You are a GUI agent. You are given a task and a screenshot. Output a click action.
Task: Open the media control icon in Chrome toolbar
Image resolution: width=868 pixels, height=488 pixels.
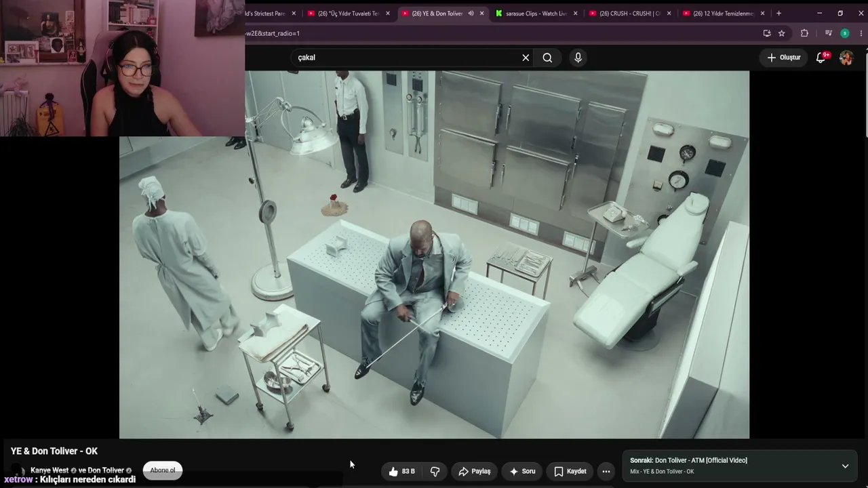[828, 33]
